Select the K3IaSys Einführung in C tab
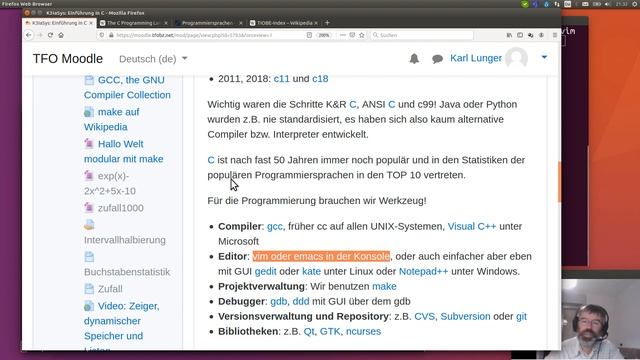 [58, 23]
